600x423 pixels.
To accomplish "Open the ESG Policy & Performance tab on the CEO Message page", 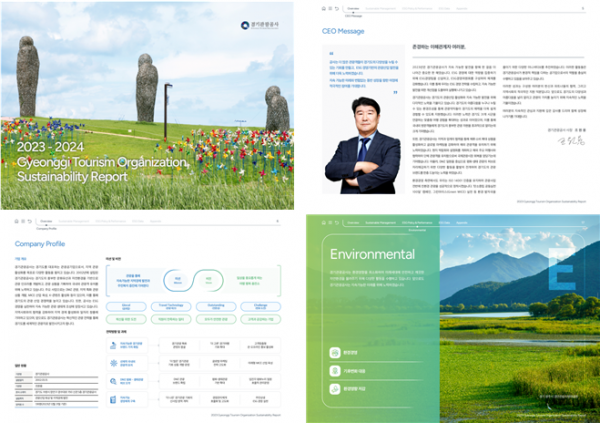I will 417,8.
